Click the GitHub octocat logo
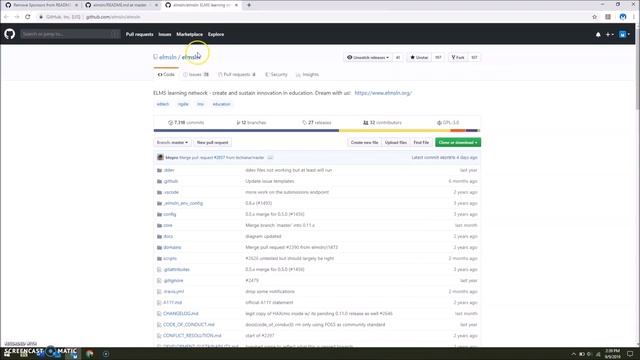 pos(10,34)
